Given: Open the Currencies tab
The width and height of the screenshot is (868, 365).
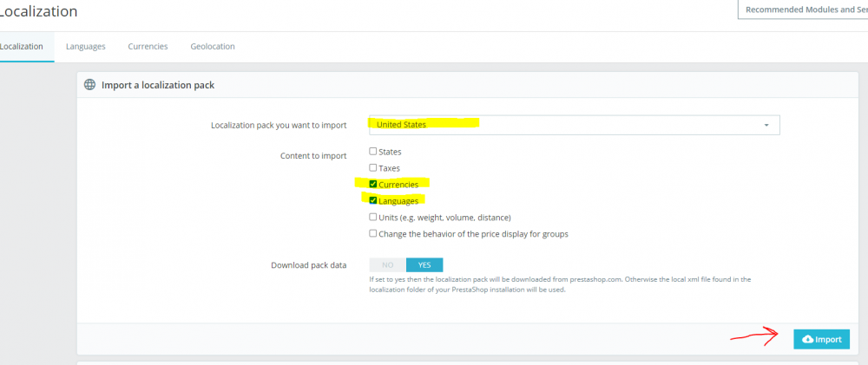Looking at the screenshot, I should coord(148,47).
